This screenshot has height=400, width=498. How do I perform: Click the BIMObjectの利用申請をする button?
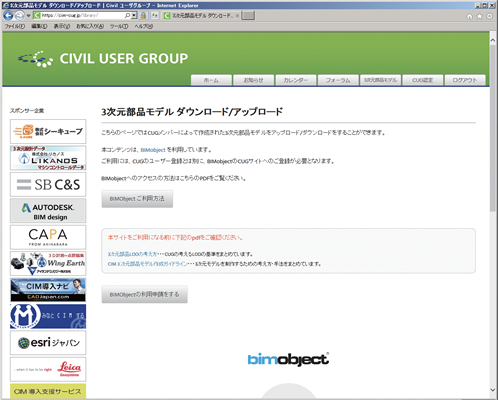145,294
